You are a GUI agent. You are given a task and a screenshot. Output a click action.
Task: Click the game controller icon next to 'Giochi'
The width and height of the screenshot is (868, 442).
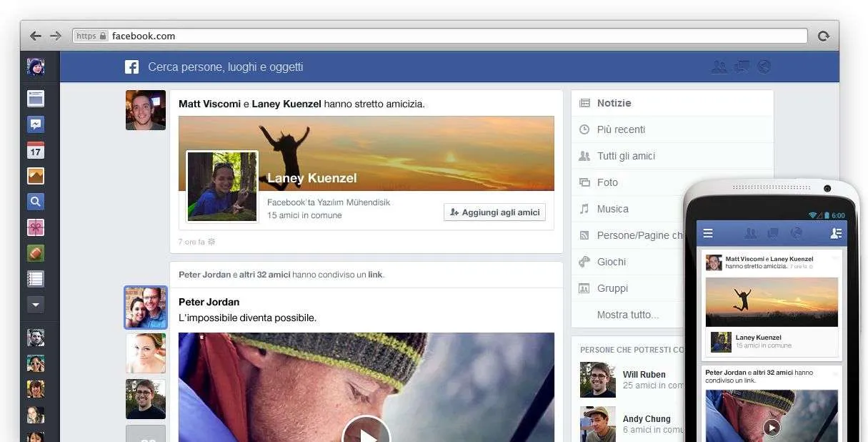point(584,262)
